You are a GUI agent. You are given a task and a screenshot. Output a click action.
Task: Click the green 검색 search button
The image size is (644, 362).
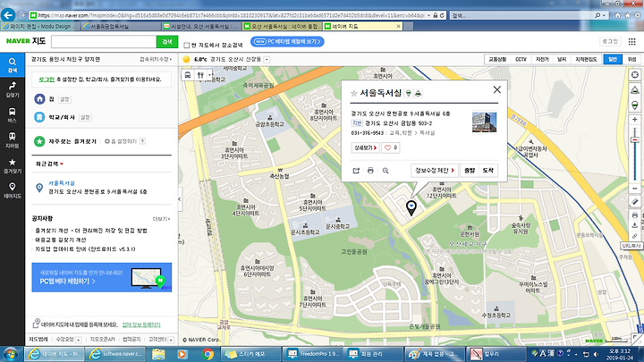point(167,41)
